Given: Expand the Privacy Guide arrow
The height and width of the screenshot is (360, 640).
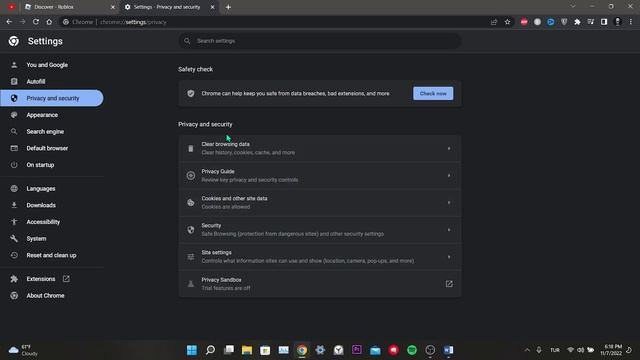Looking at the screenshot, I should (x=449, y=176).
